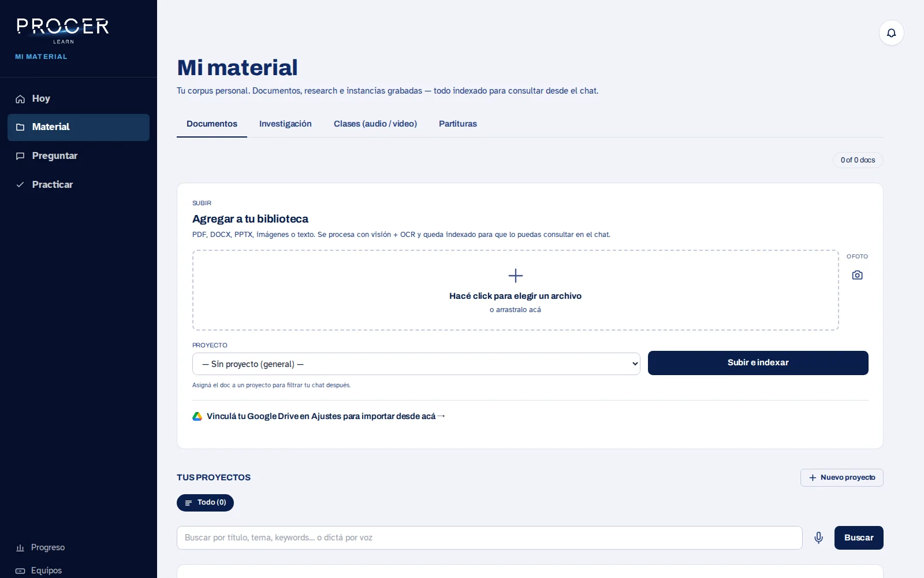Click the TUS PROYECTOS section label
924x578 pixels.
pyautogui.click(x=214, y=477)
